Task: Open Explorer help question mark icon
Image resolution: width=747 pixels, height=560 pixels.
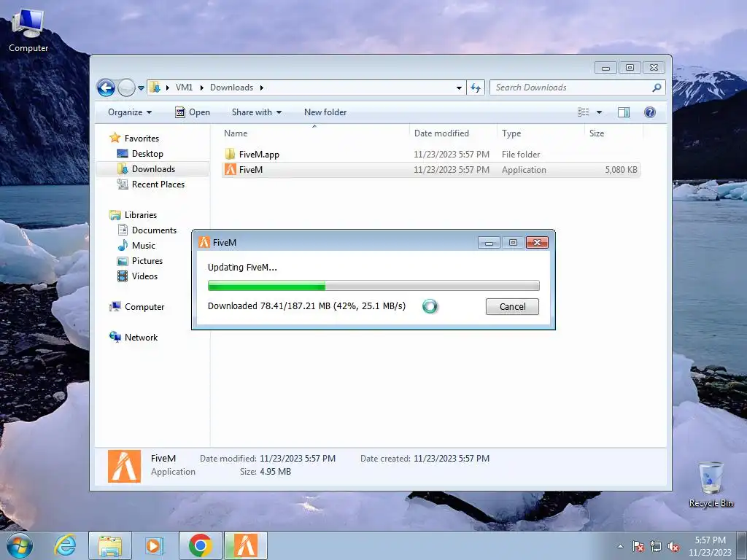Action: click(x=650, y=112)
